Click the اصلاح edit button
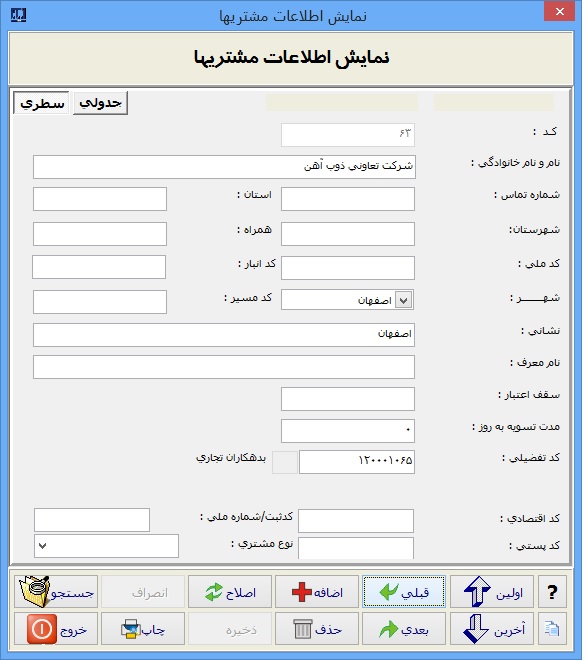This screenshot has width=585, height=660. coord(230,591)
